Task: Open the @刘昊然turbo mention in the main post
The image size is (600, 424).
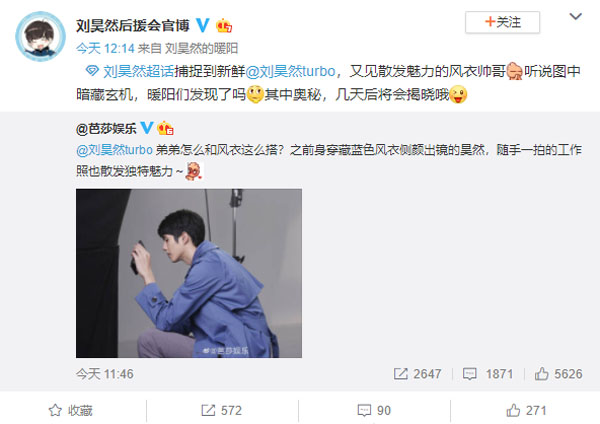Action: coord(290,71)
